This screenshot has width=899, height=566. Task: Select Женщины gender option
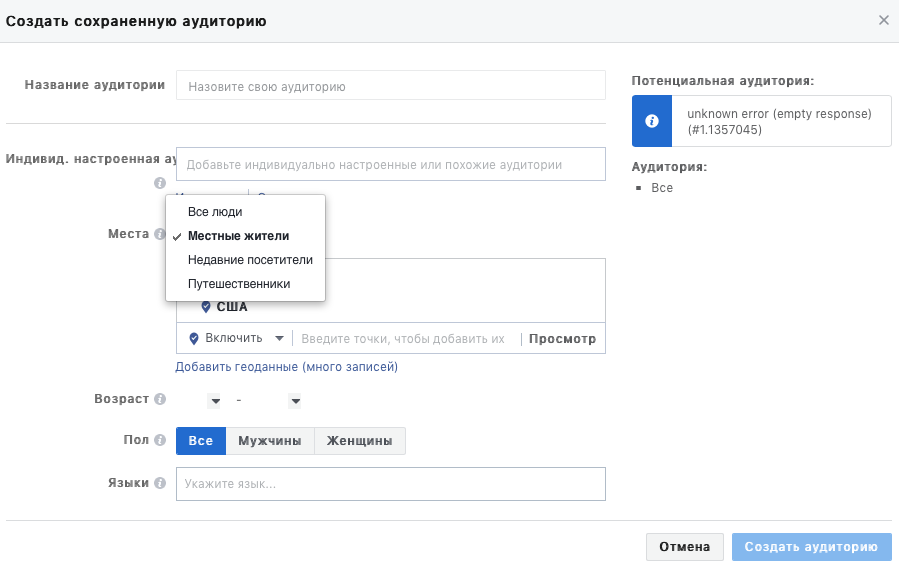360,441
